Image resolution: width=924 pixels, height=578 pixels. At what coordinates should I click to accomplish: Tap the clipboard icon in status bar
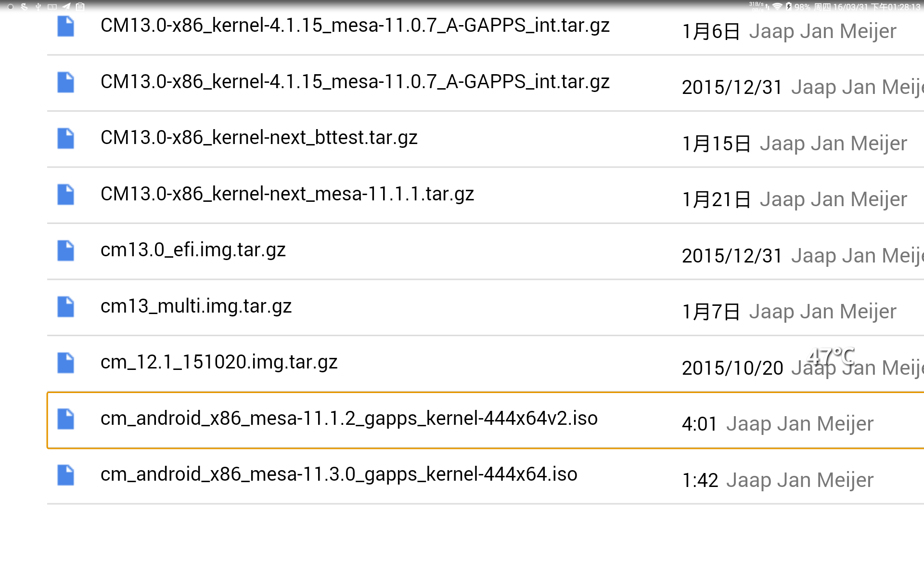(x=80, y=7)
